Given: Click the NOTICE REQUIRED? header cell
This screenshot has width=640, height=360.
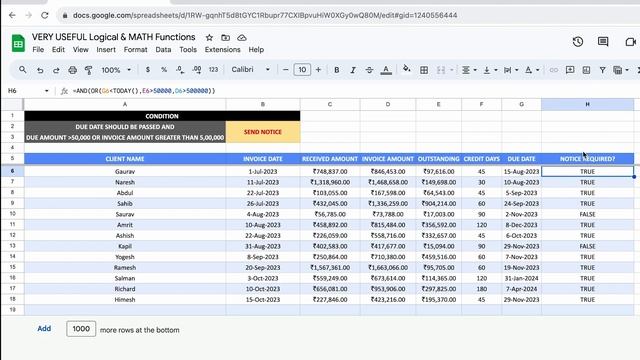Looking at the screenshot, I should [587, 159].
